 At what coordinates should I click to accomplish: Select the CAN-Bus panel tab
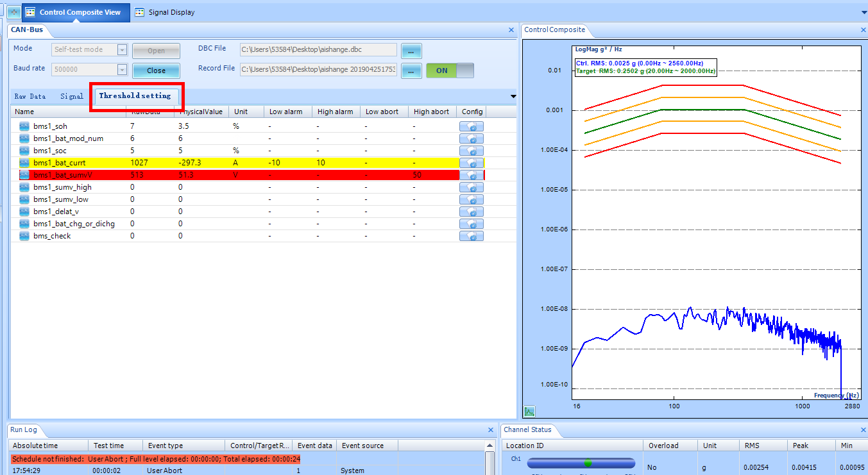[26, 29]
